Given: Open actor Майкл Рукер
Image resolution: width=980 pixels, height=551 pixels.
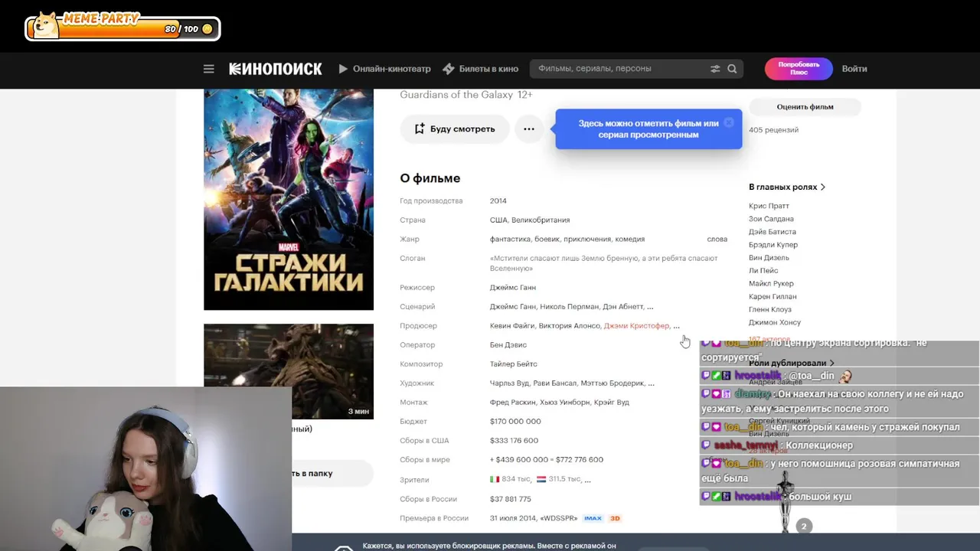Looking at the screenshot, I should pyautogui.click(x=771, y=284).
